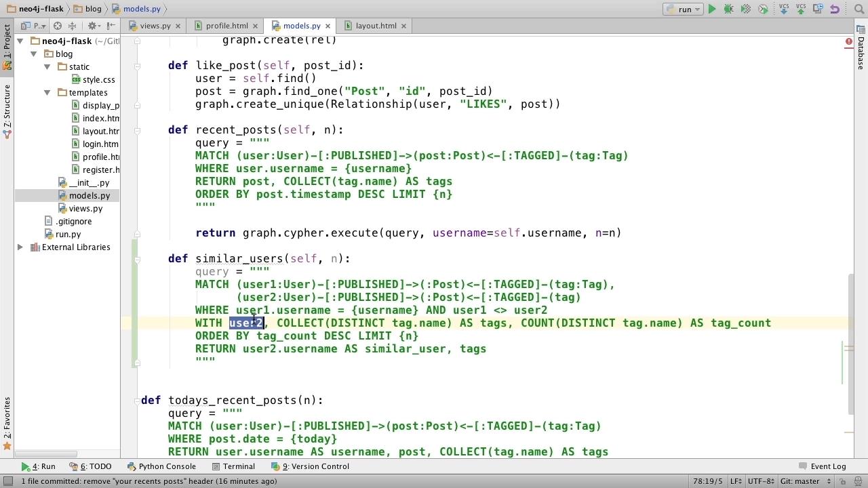Click the scroll-from-source target icon
This screenshot has height=488, width=868.
tap(58, 26)
